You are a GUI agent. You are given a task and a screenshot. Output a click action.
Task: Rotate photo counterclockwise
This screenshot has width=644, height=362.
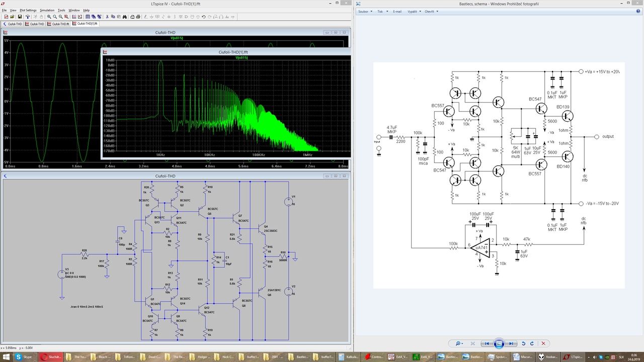pos(523,343)
